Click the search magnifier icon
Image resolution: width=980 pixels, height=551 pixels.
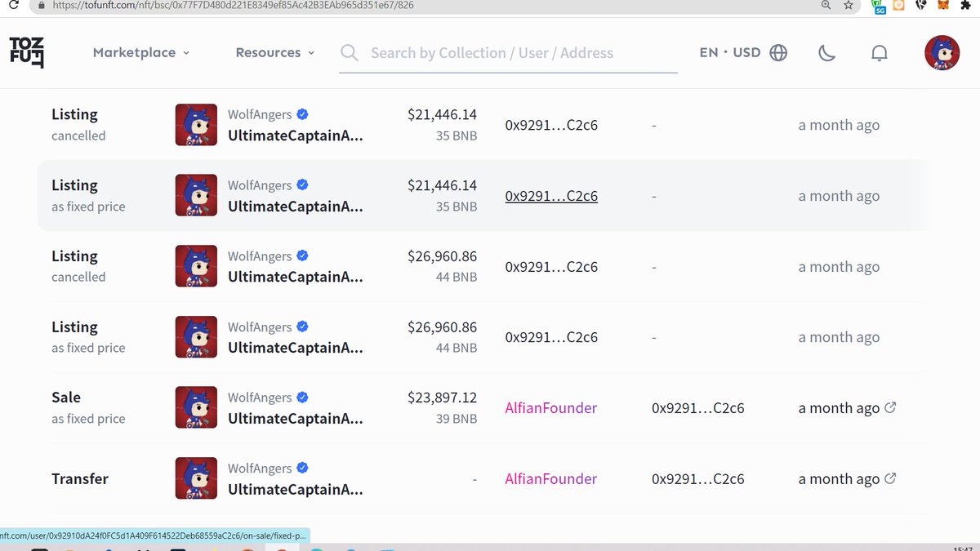coord(350,53)
